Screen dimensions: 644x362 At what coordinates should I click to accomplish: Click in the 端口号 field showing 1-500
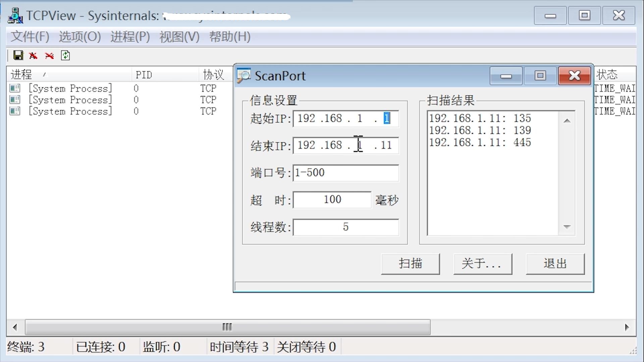pos(346,173)
